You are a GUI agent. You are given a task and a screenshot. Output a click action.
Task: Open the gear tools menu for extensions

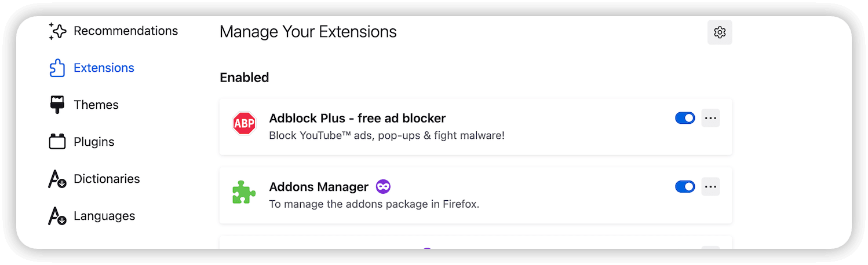click(720, 32)
